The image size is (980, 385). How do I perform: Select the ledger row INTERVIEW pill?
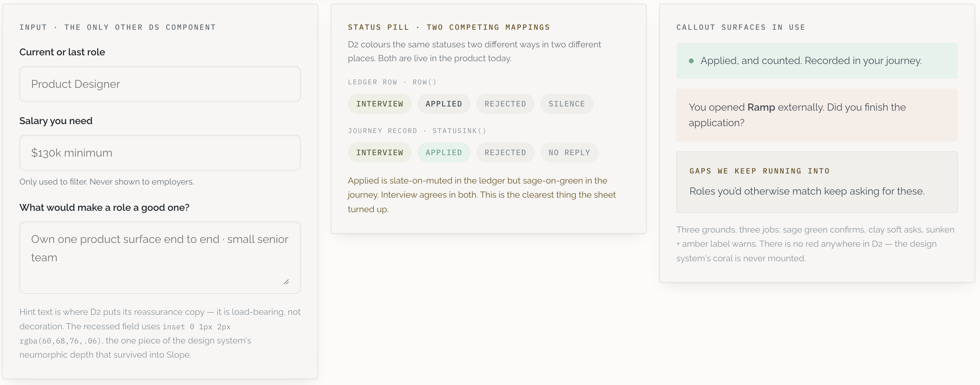(379, 104)
